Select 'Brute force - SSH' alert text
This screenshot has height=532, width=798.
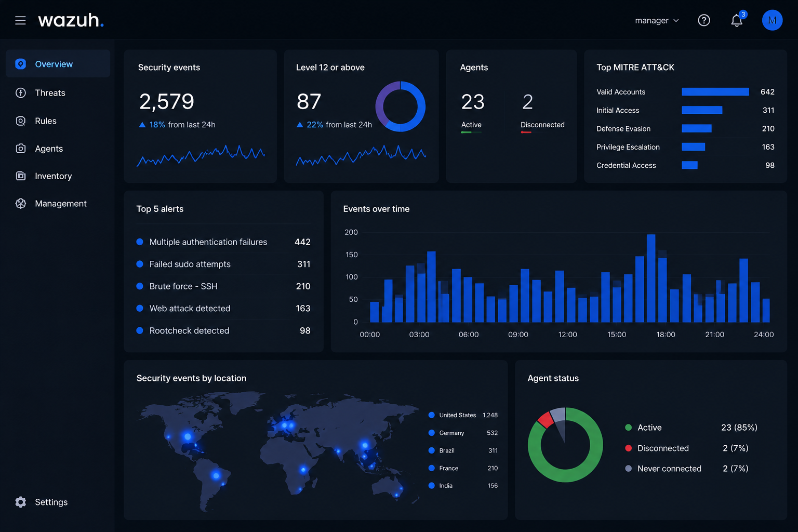point(183,286)
